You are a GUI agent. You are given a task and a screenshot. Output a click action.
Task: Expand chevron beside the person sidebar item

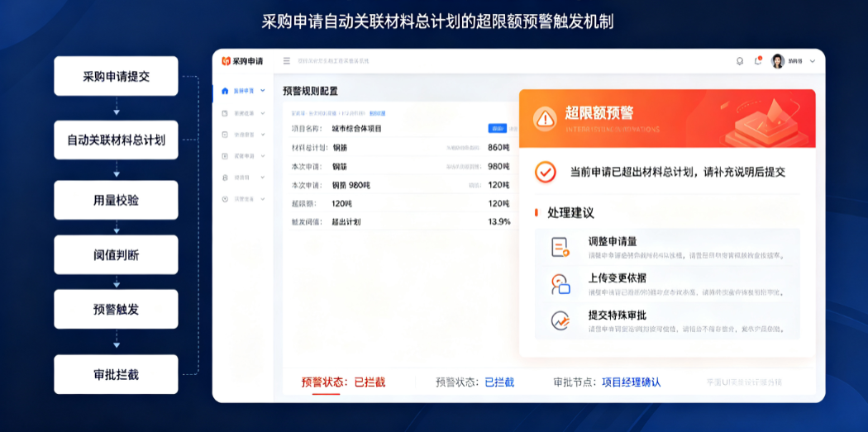pos(262,178)
